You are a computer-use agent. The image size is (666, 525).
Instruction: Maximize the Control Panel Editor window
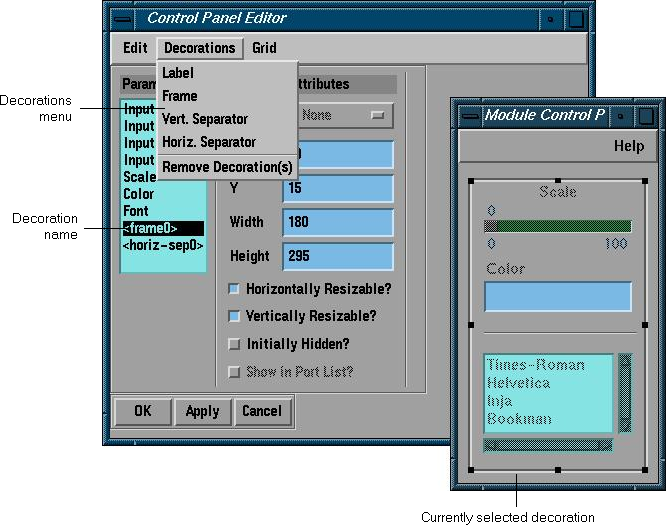(577, 18)
